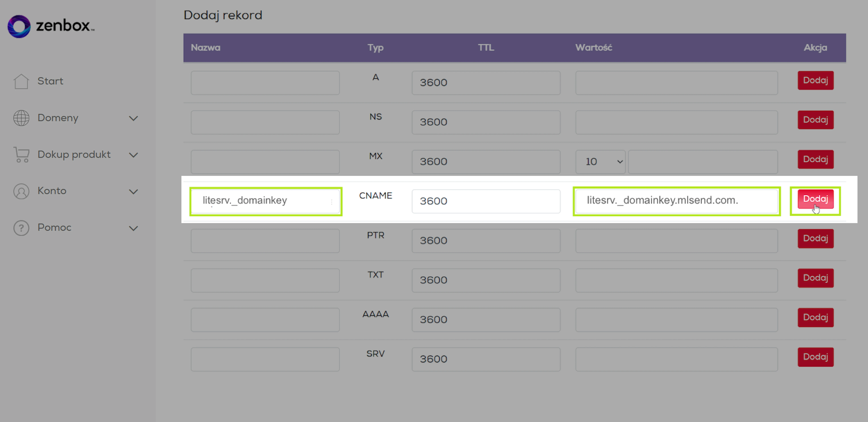Click the zenbox logo
The image size is (868, 422).
(50, 26)
